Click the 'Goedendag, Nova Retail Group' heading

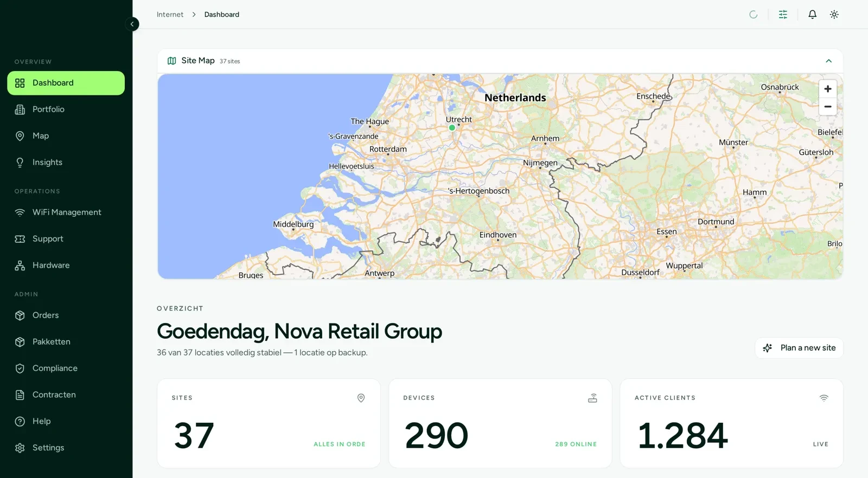299,331
